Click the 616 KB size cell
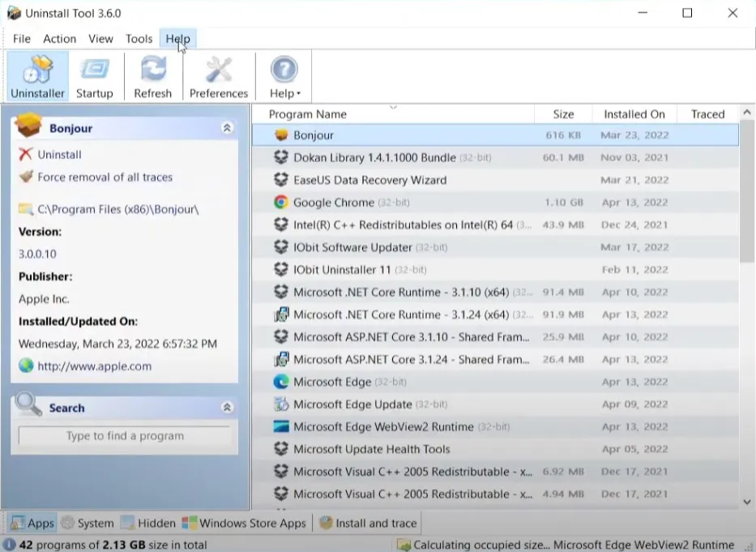Viewport: 756px width, 552px height. (563, 135)
